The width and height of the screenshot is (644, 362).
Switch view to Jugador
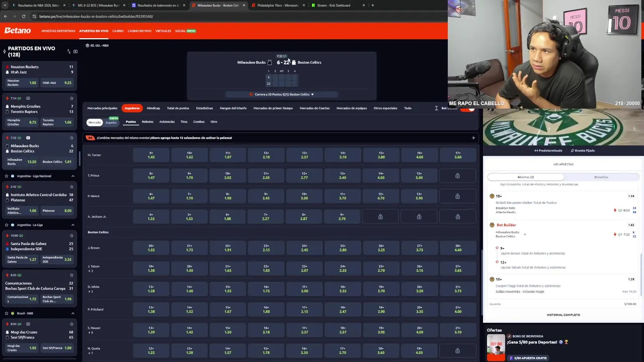(x=111, y=122)
